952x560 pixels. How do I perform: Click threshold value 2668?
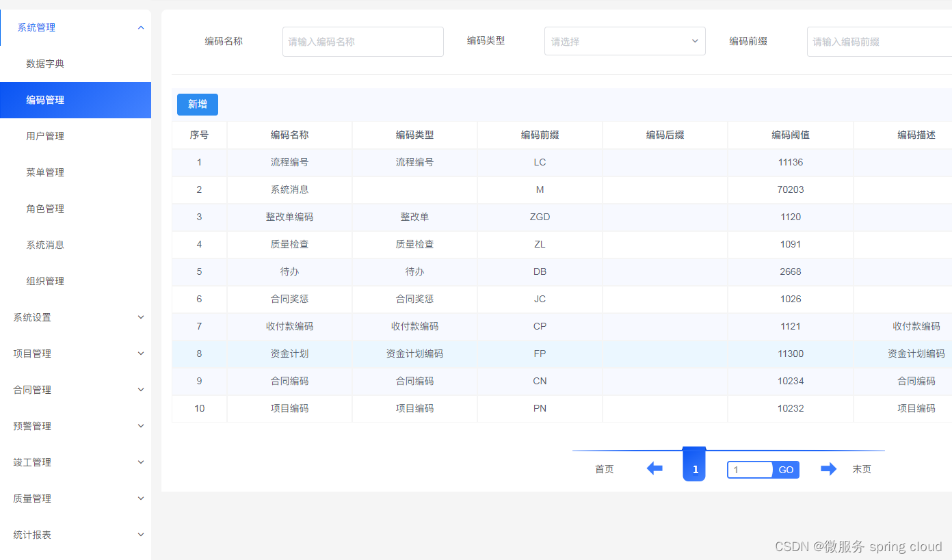pos(791,272)
